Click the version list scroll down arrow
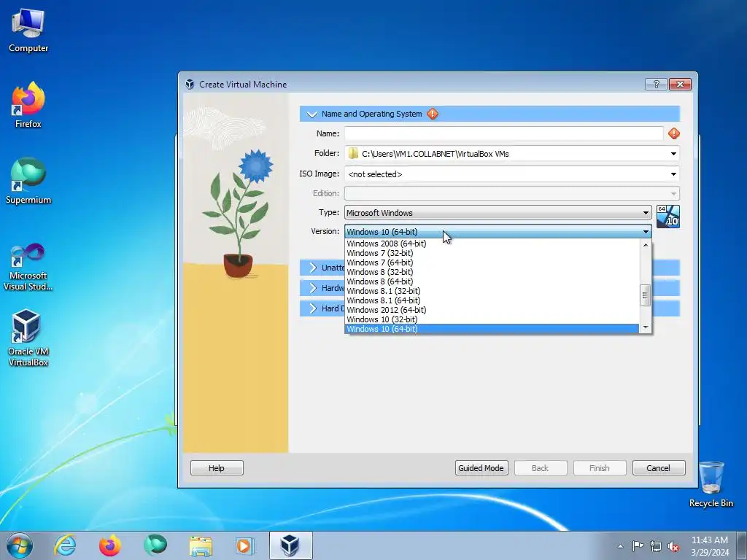 (x=645, y=327)
